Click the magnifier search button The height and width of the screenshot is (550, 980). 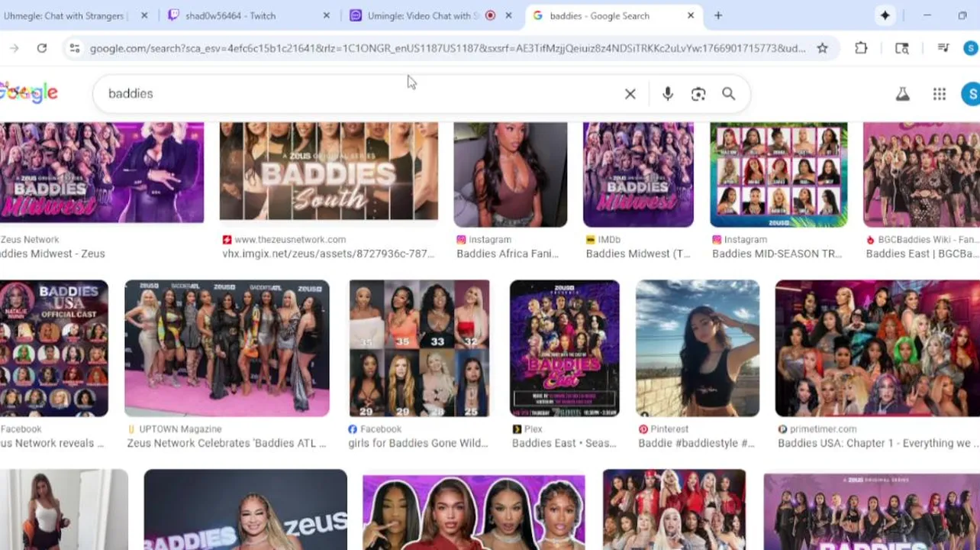(729, 94)
